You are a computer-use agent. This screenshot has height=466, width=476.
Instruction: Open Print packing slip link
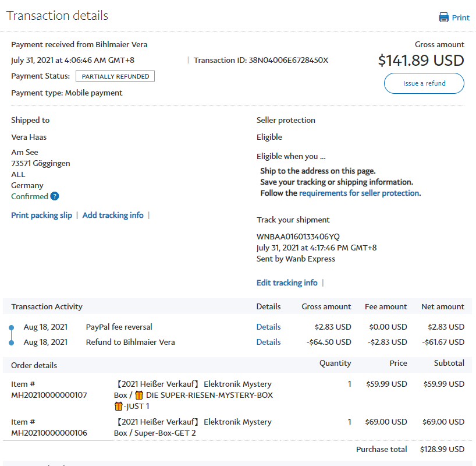tap(41, 216)
